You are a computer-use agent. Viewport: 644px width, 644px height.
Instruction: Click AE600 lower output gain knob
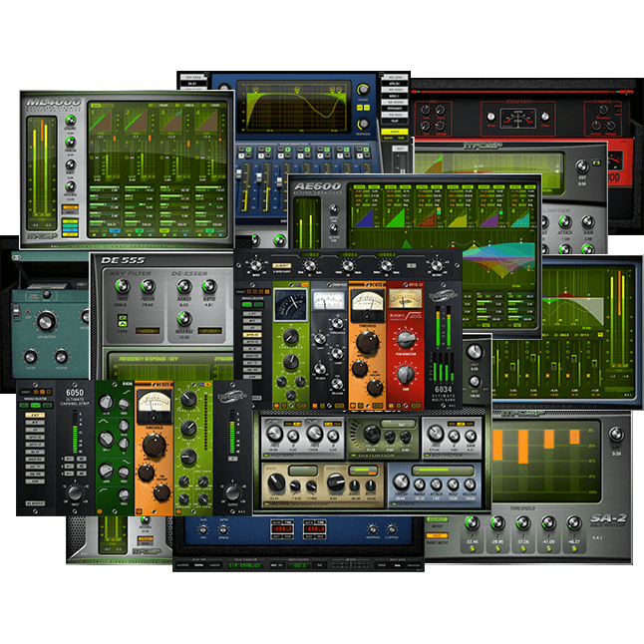334,228
